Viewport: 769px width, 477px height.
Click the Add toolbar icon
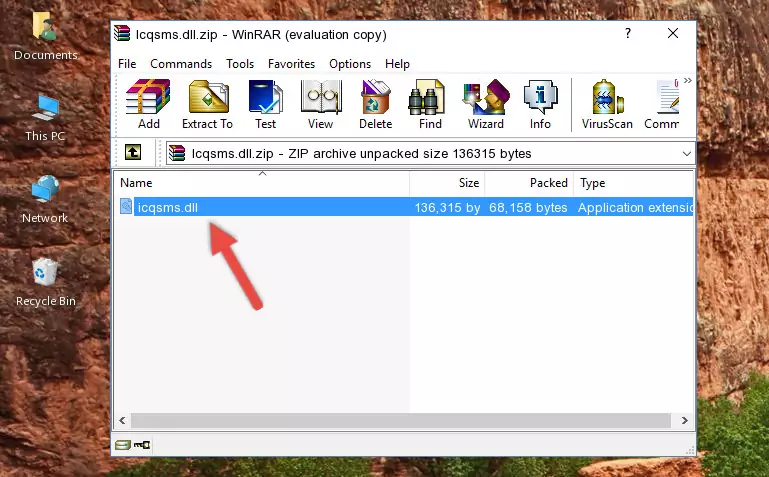pos(148,104)
